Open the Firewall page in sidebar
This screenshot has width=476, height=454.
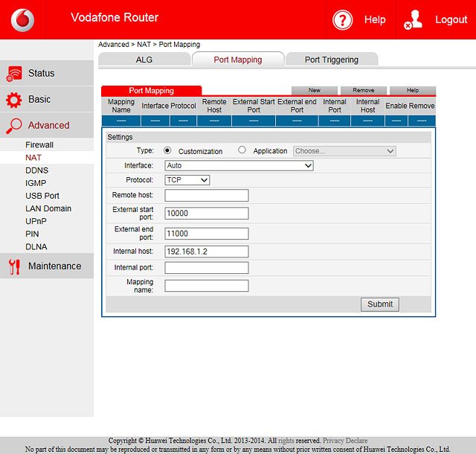(x=39, y=145)
